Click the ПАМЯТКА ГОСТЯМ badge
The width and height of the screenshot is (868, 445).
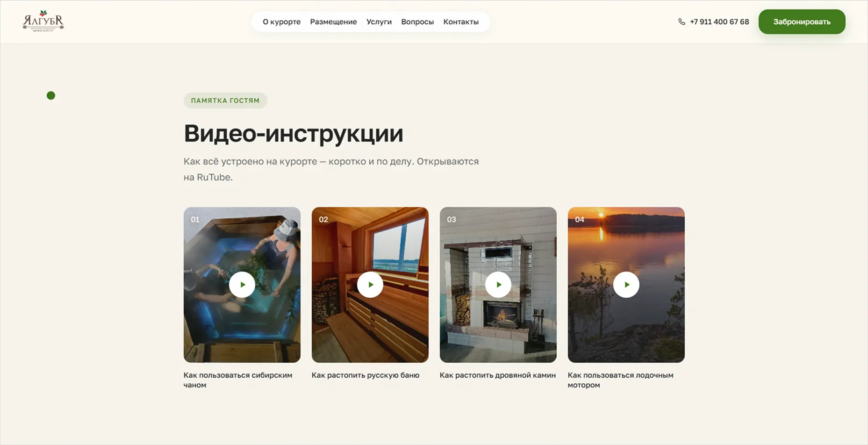pos(225,100)
